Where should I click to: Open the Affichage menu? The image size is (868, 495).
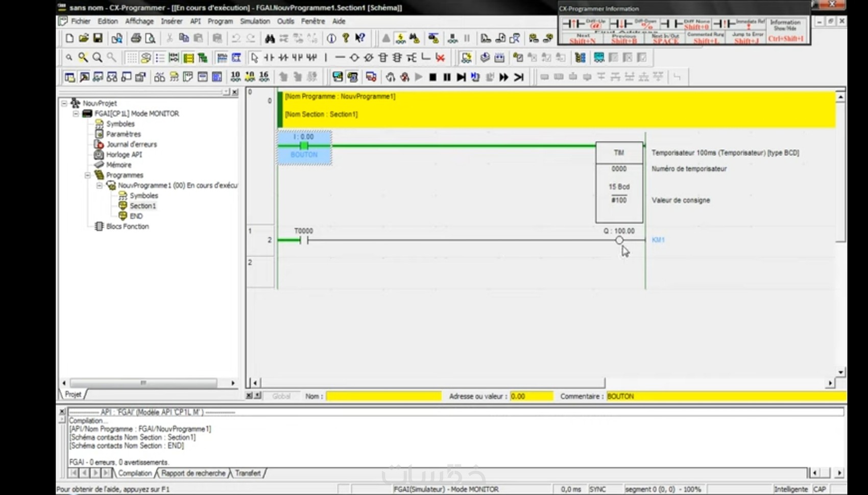[139, 21]
